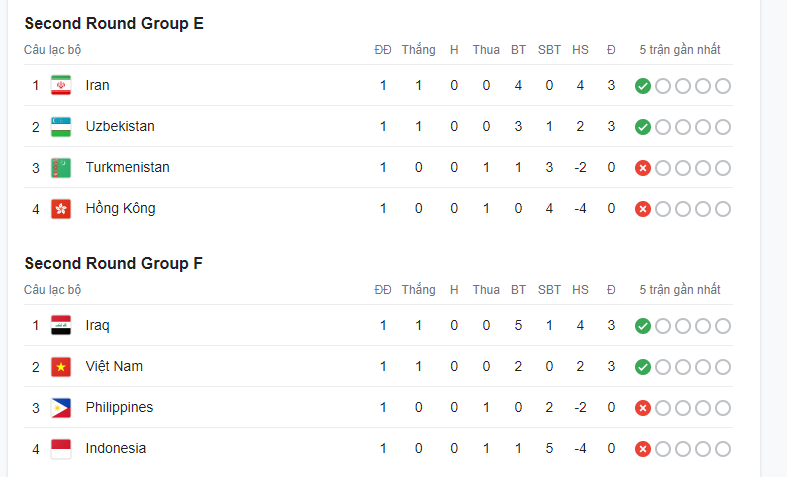
Task: Open the Uzbekistan team link
Action: pyautogui.click(x=120, y=127)
